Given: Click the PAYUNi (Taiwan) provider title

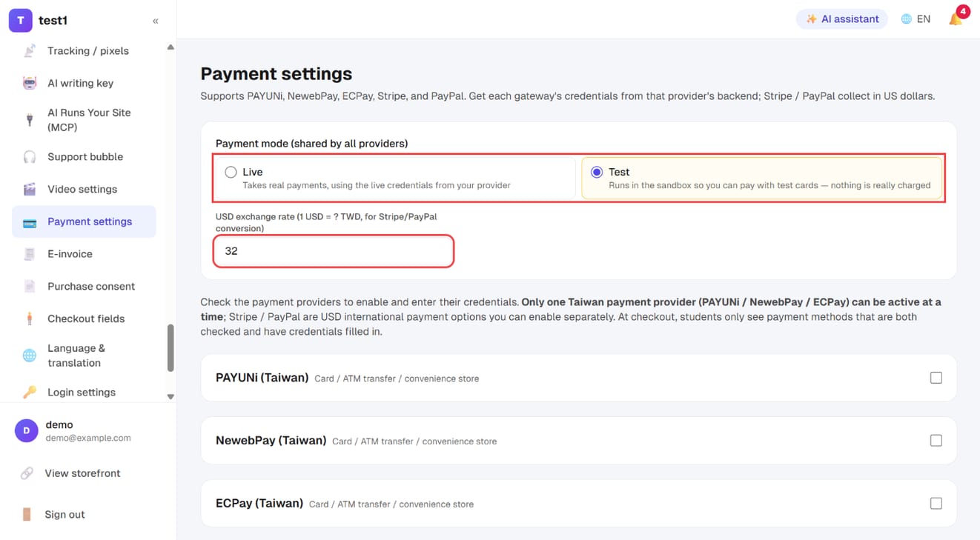Looking at the screenshot, I should tap(262, 378).
